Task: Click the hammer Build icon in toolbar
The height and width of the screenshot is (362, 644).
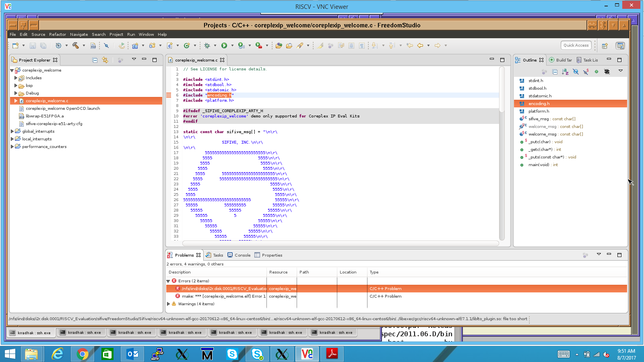Action: [x=76, y=45]
